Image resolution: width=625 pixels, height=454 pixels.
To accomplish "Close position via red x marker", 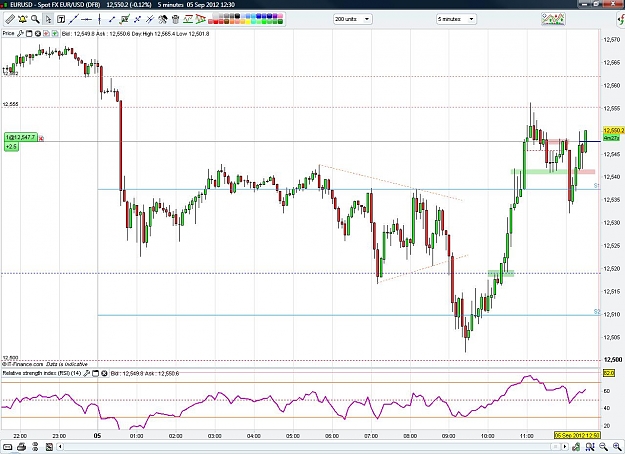I will 41,138.
